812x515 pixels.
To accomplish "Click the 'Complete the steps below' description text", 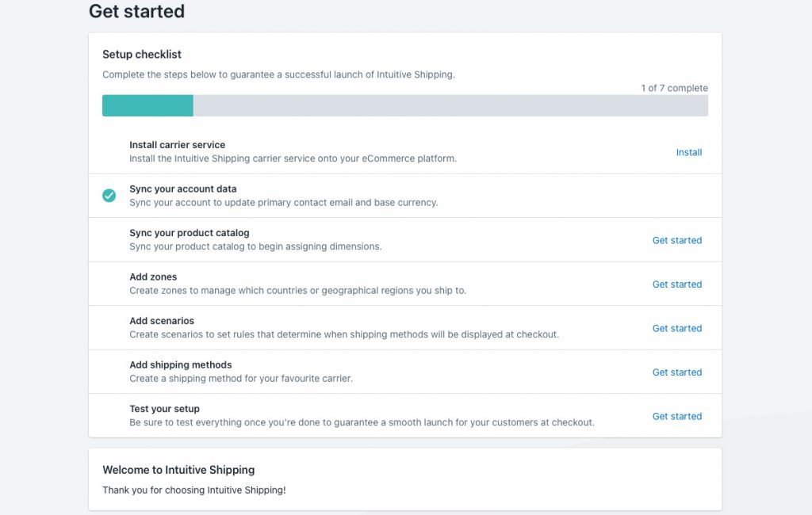I will click(278, 74).
